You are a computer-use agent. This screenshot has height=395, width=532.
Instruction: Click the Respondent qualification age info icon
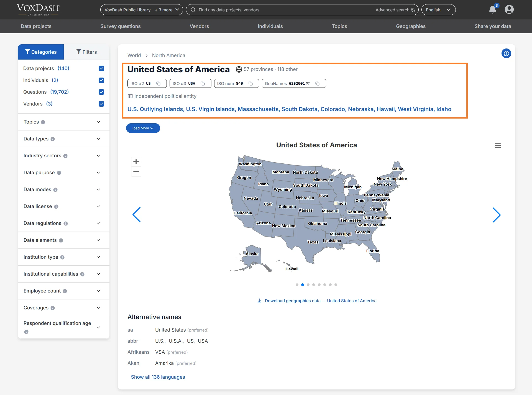pyautogui.click(x=26, y=332)
